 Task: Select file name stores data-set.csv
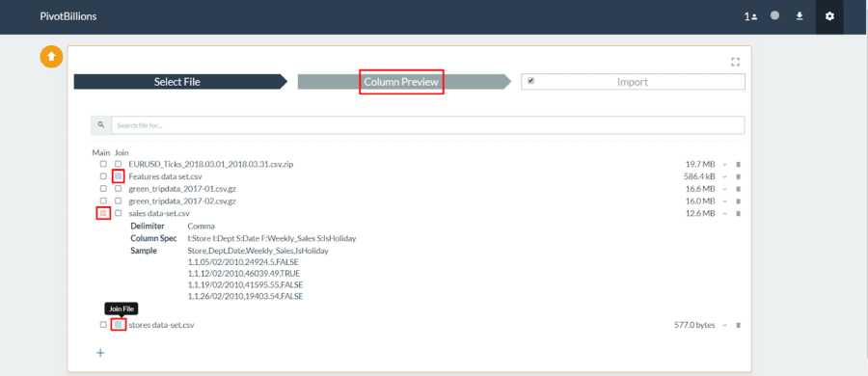pos(161,325)
